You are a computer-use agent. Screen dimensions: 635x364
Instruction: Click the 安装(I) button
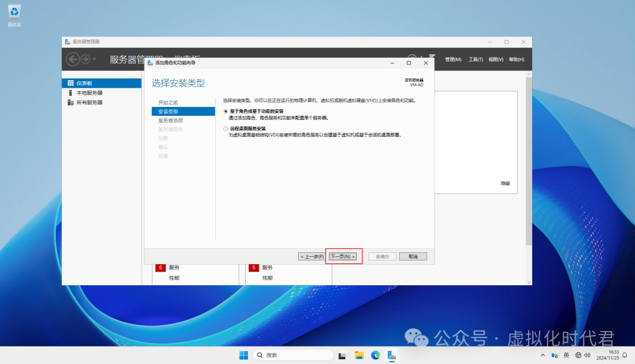pos(382,256)
